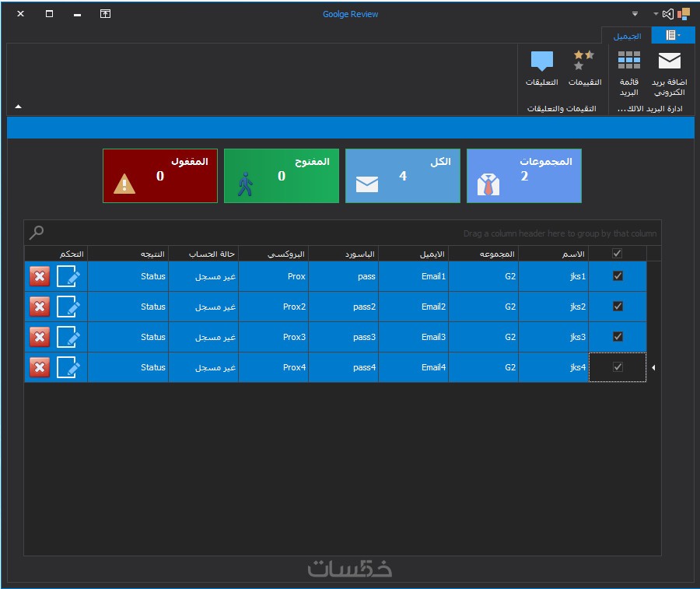Click the colored squares icon in title bar

684,14
